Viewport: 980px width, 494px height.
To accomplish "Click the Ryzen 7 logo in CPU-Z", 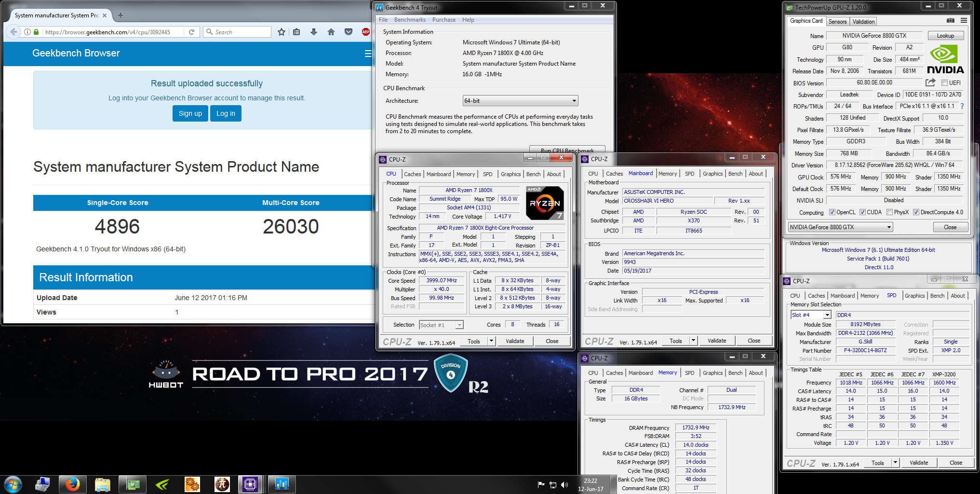I will (x=545, y=203).
